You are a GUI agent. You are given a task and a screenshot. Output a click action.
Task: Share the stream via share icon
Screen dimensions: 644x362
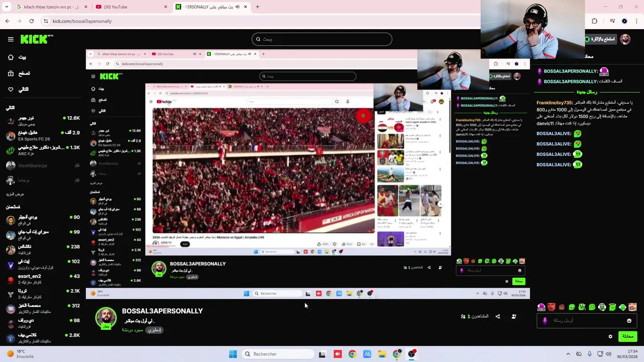tap(498, 316)
